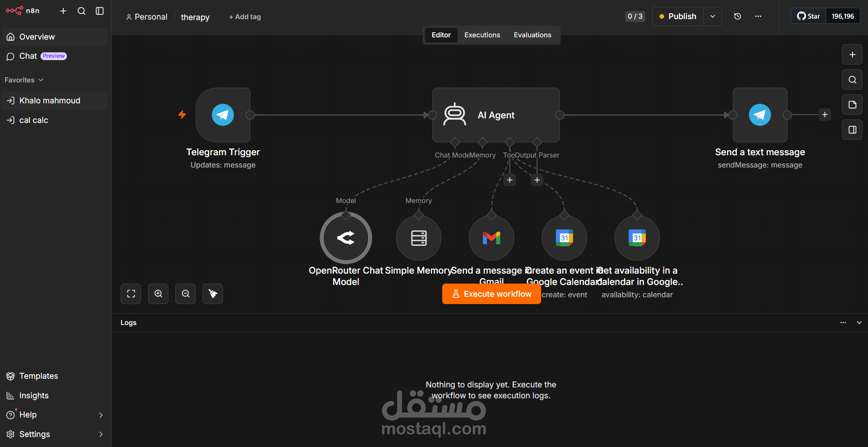
Task: Create new item with sidebar plus icon
Action: [63, 11]
